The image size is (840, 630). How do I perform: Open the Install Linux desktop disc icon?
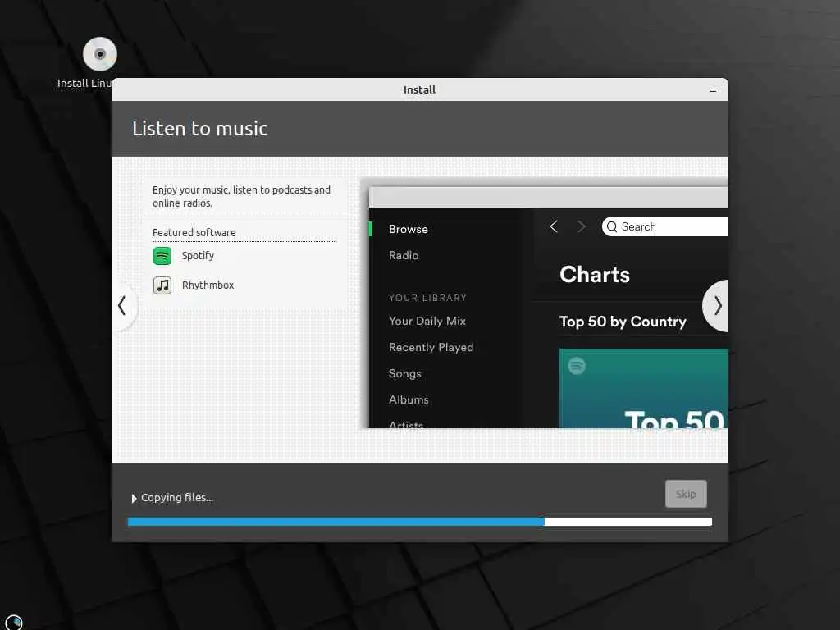coord(99,54)
